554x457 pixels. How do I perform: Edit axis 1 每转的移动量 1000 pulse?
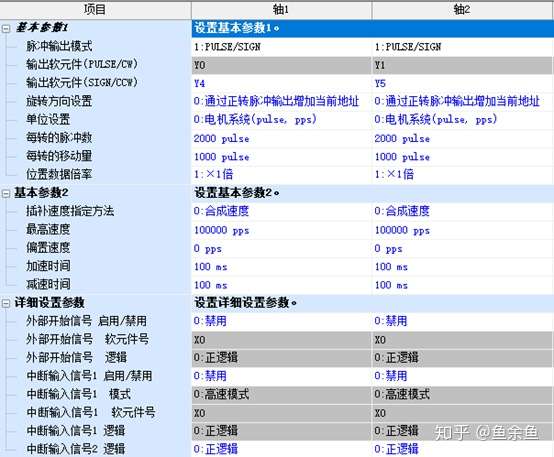(x=281, y=157)
